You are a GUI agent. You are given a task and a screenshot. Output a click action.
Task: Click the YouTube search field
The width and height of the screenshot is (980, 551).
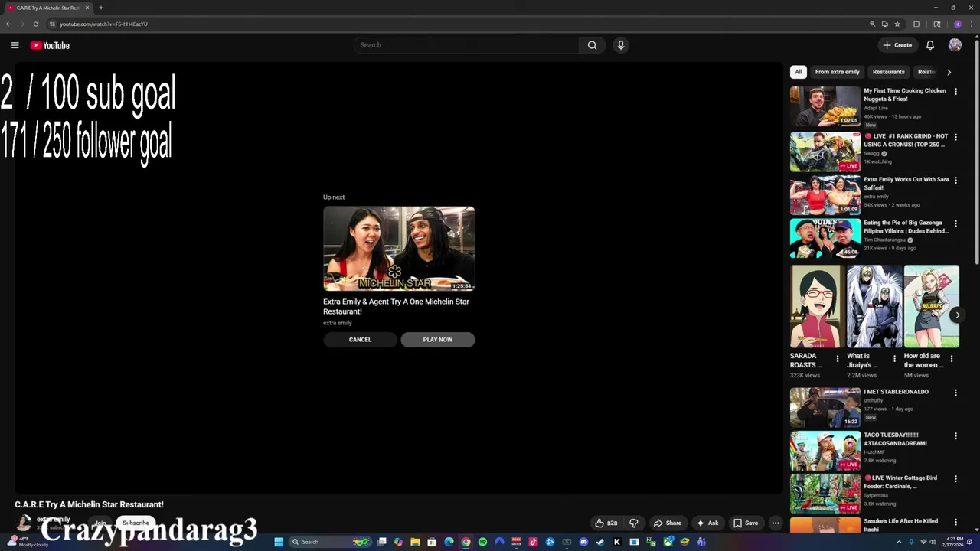[466, 45]
